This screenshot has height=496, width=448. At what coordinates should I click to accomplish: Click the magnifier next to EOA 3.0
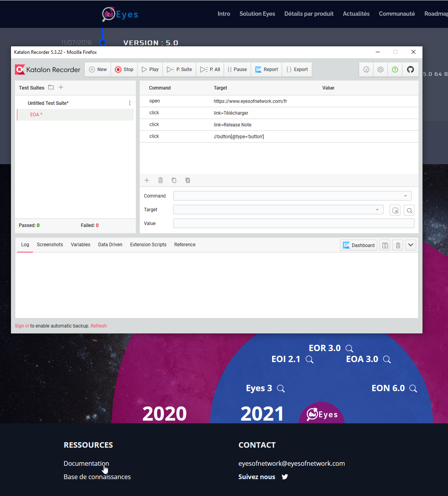click(x=387, y=360)
